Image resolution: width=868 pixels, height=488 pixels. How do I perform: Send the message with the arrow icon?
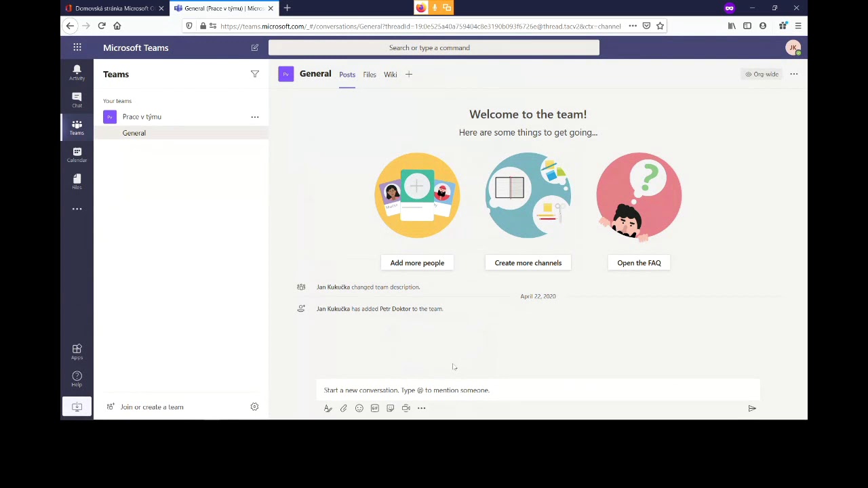pos(752,408)
